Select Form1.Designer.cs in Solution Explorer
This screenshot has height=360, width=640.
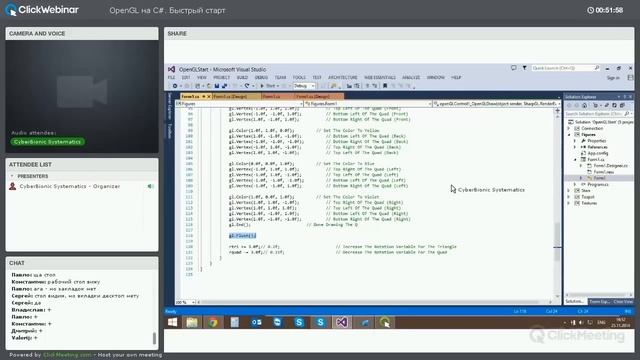(611, 166)
